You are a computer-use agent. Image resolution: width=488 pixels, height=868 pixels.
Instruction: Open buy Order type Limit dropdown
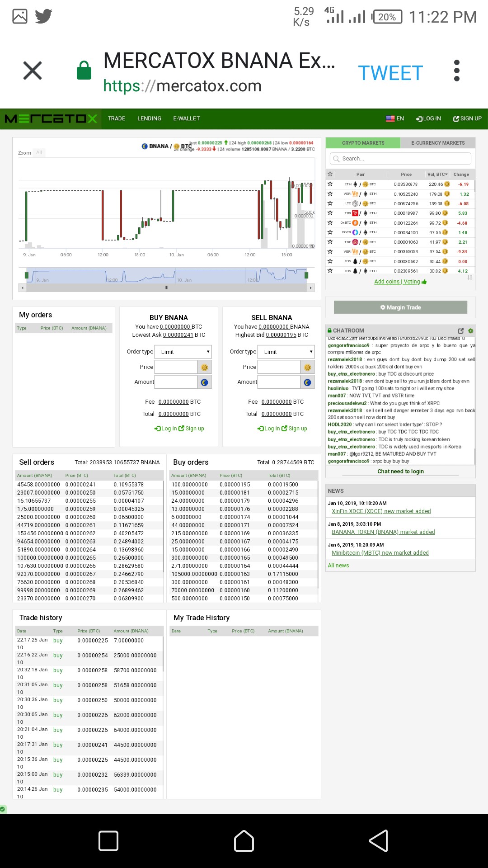pyautogui.click(x=183, y=352)
